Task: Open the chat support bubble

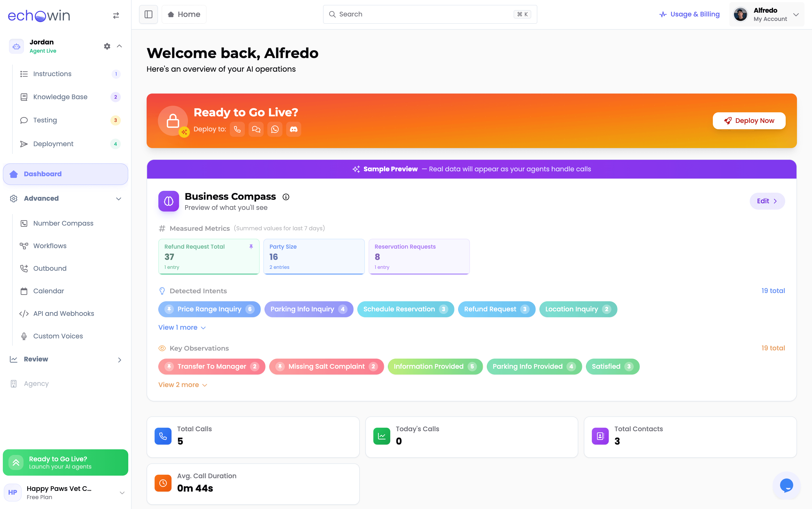Action: (786, 486)
